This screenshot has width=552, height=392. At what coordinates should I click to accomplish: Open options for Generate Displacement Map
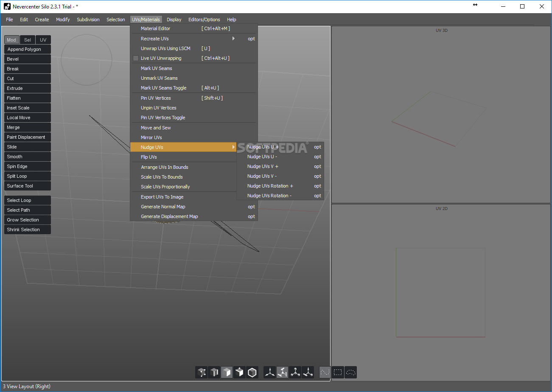252,216
